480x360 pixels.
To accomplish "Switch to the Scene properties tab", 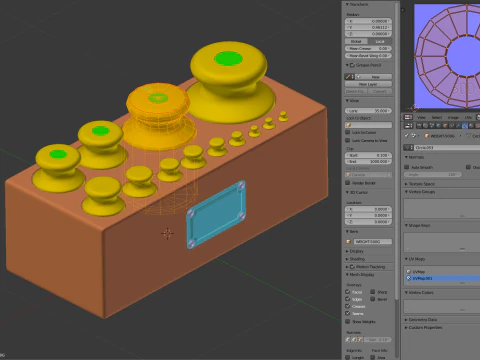I will (x=432, y=126).
